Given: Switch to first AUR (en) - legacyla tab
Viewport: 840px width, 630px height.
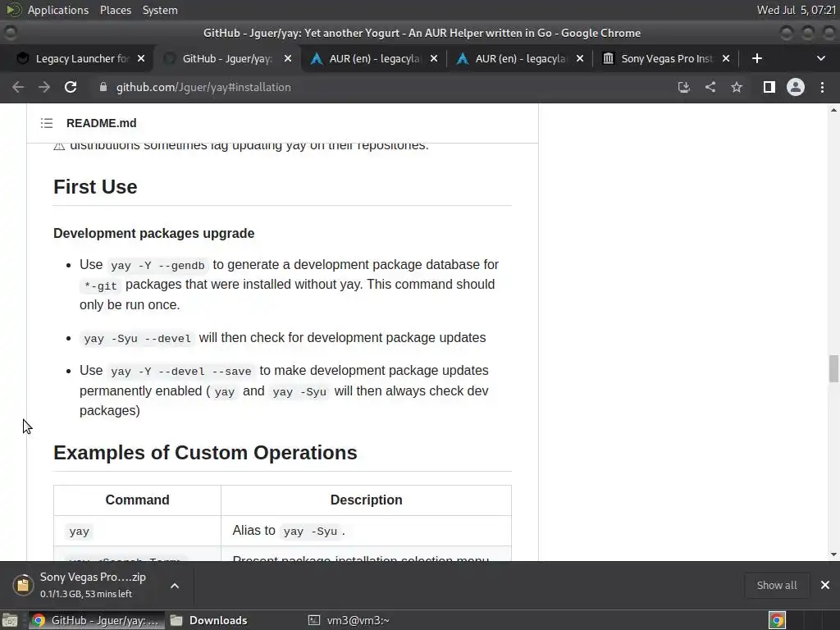Looking at the screenshot, I should click(373, 58).
